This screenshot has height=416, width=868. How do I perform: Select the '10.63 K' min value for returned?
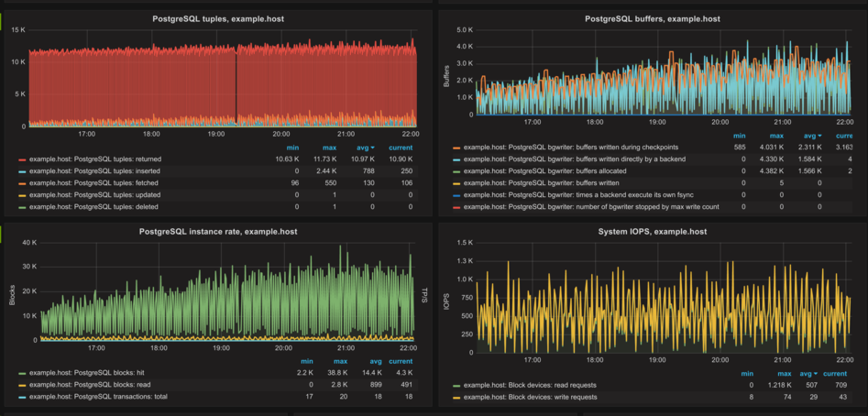point(289,159)
